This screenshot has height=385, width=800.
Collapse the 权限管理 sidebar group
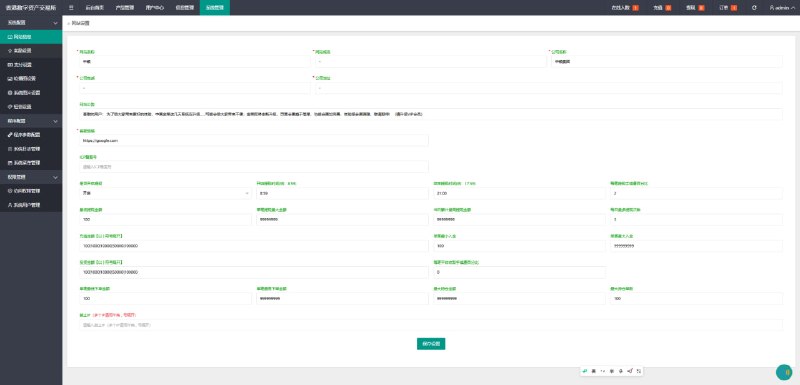pos(31,177)
